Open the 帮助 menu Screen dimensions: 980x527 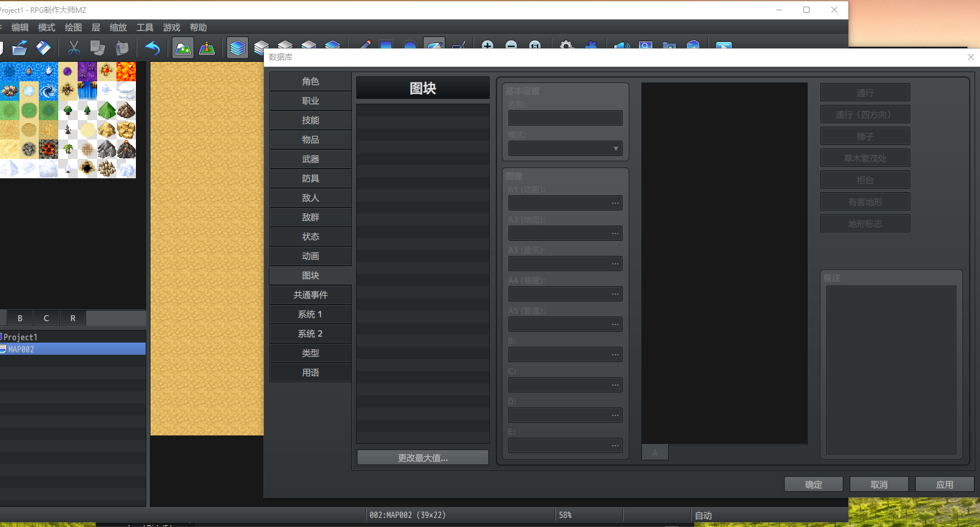click(x=198, y=27)
